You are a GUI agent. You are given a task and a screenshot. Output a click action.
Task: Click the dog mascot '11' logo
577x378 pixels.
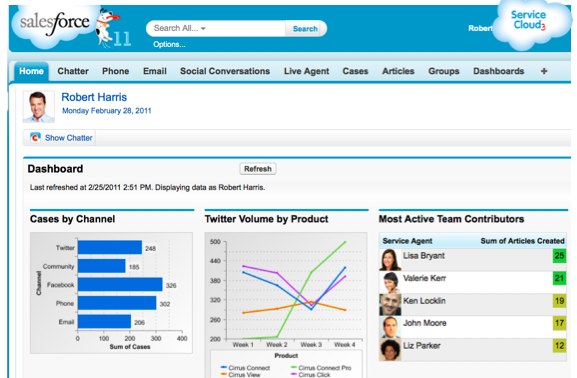click(x=113, y=28)
